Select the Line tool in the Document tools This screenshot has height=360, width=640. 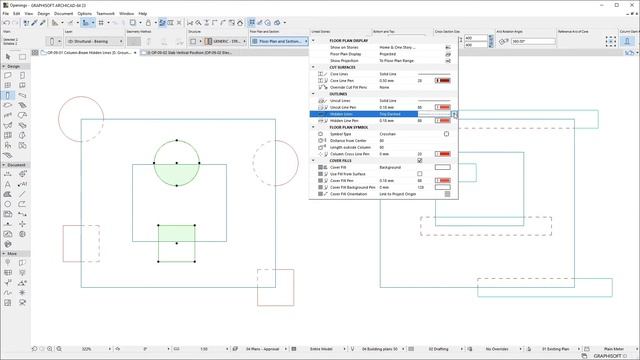pos(22,194)
